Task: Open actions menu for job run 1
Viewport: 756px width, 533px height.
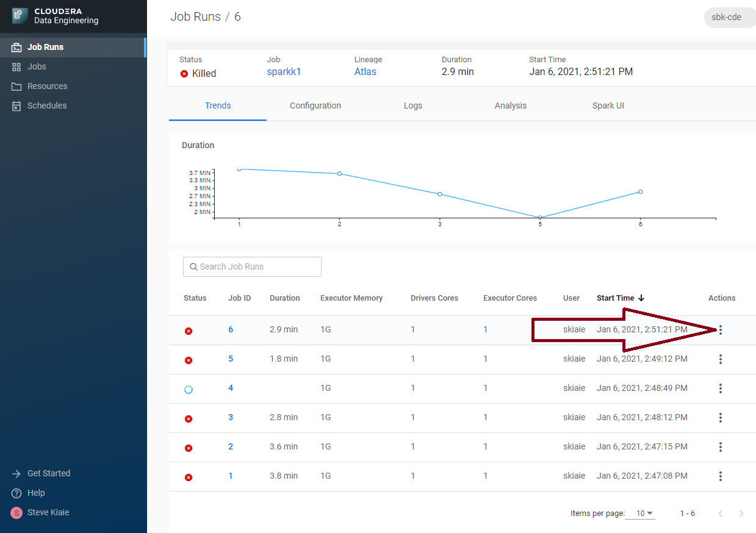Action: (721, 476)
